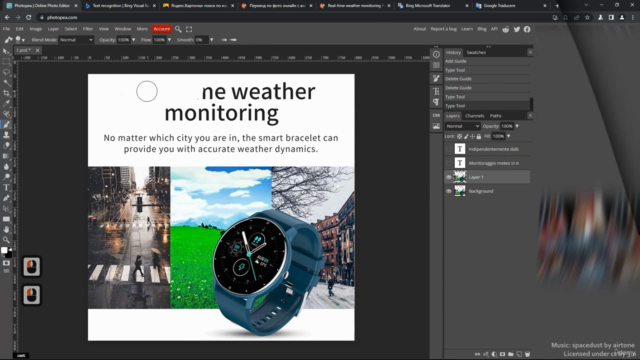The image size is (640, 360).
Task: Select the Brush tool in left toolbar
Action: tap(6, 124)
